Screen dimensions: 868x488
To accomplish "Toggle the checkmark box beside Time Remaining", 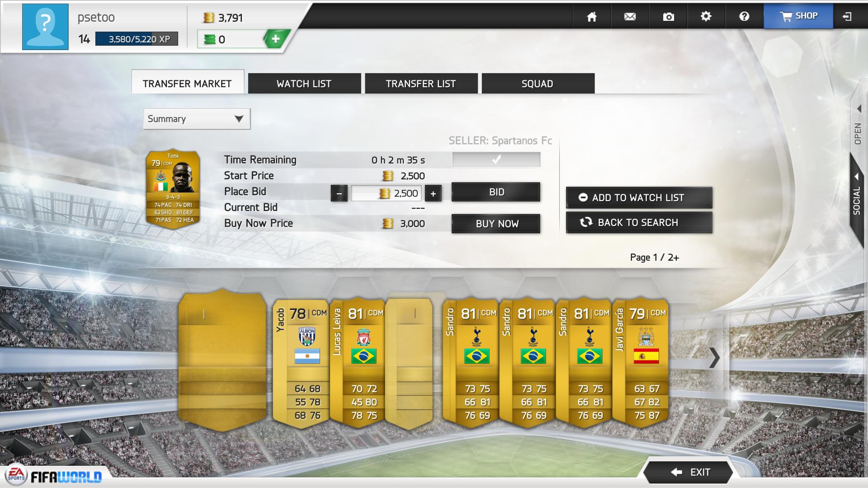I will click(496, 160).
